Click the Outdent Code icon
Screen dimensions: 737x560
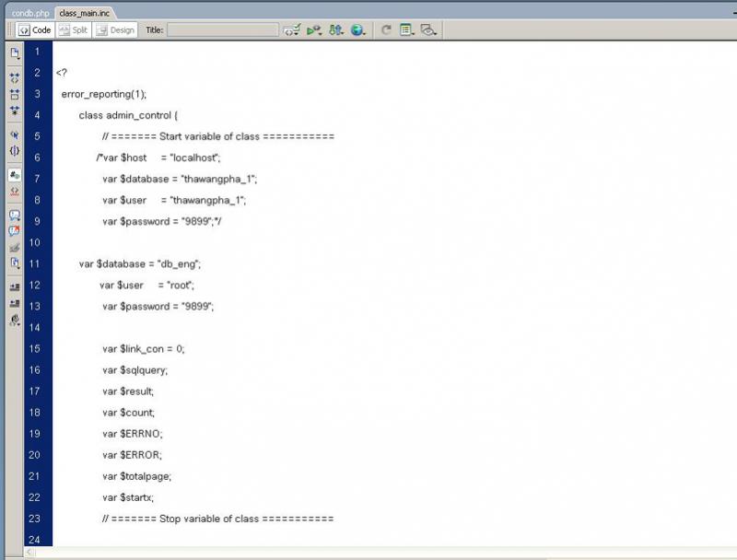[15, 304]
